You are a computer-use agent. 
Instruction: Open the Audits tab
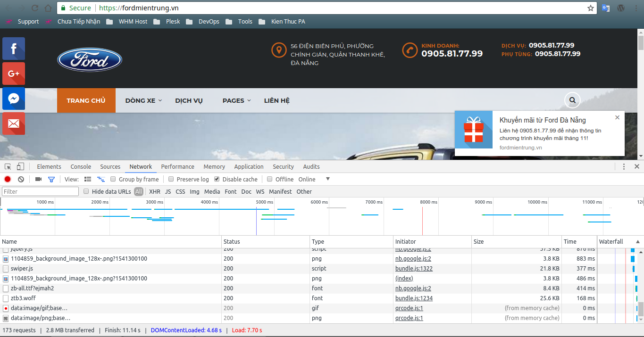coord(311,166)
